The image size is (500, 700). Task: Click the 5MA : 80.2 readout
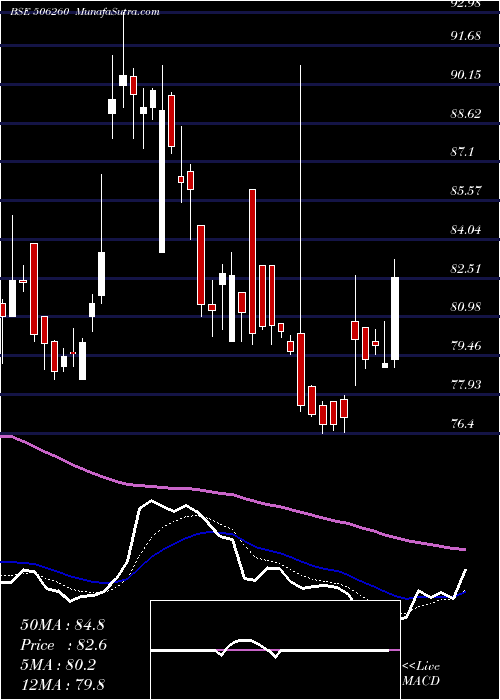[x=58, y=665]
